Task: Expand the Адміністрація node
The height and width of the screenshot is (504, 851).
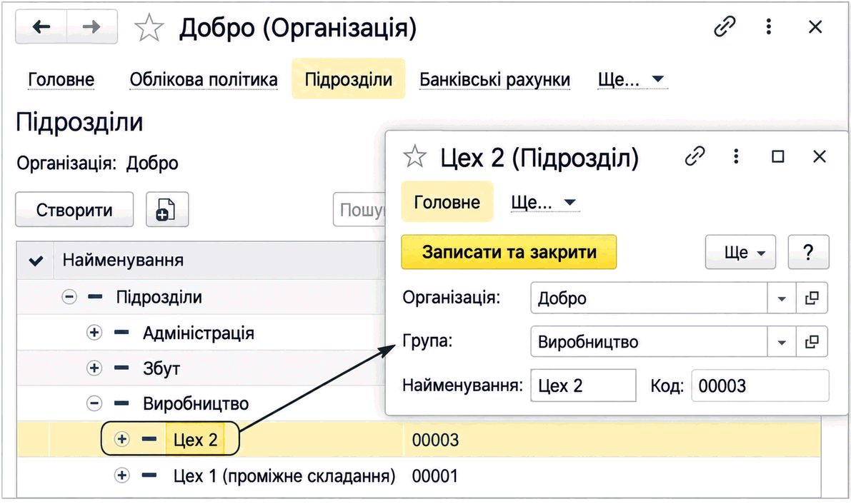Action: pos(94,333)
